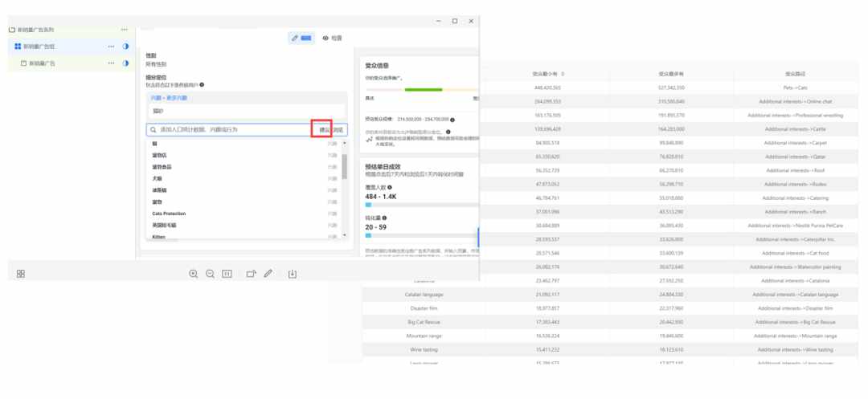Image resolution: width=868 pixels, height=399 pixels.
Task: Open the three-dot menu on the ad row
Action: click(111, 63)
